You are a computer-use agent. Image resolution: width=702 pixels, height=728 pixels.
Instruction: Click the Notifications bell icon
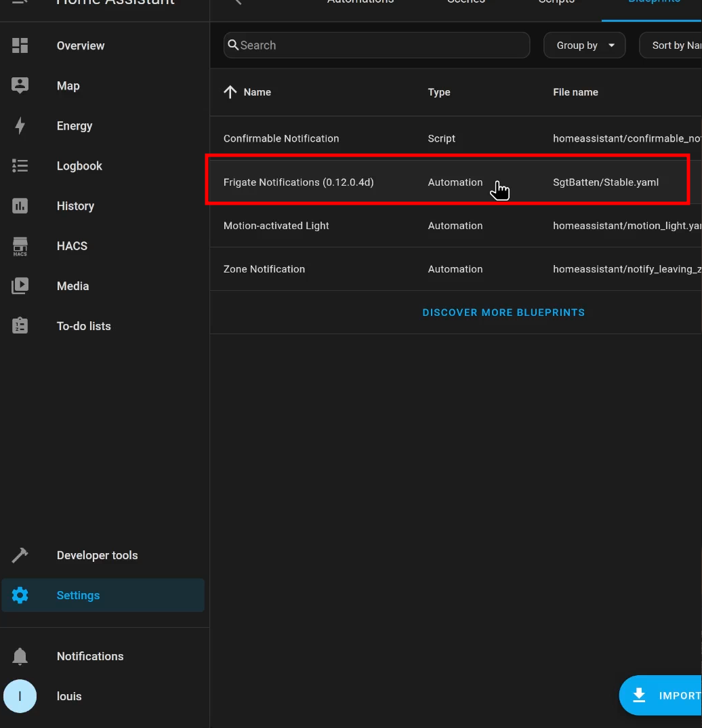pos(20,656)
